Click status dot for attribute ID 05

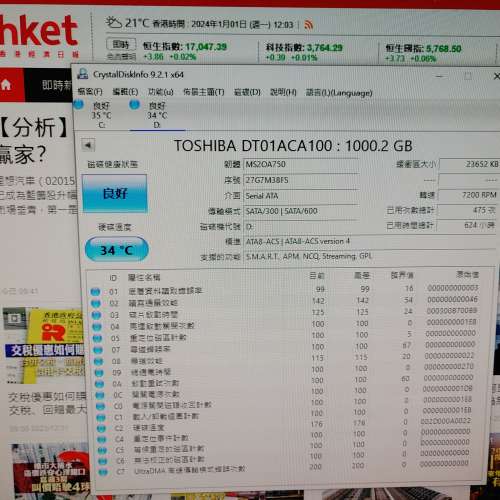(x=97, y=338)
